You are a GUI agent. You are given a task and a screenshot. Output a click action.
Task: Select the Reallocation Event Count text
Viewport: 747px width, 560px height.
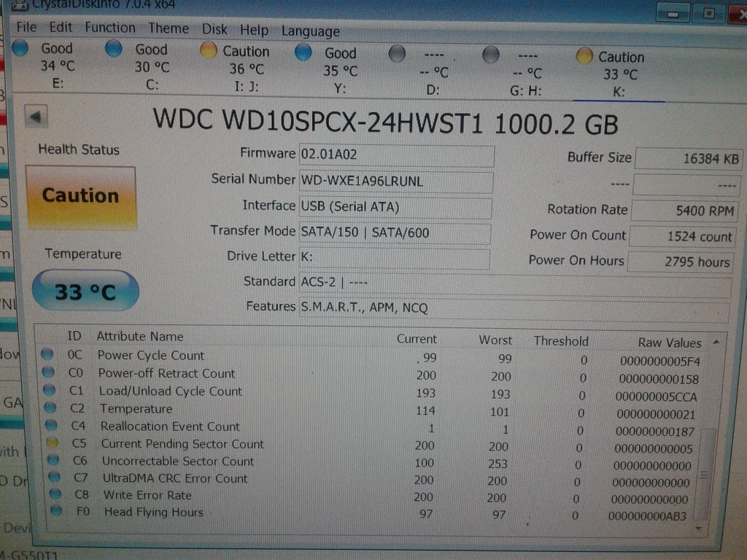point(170,426)
